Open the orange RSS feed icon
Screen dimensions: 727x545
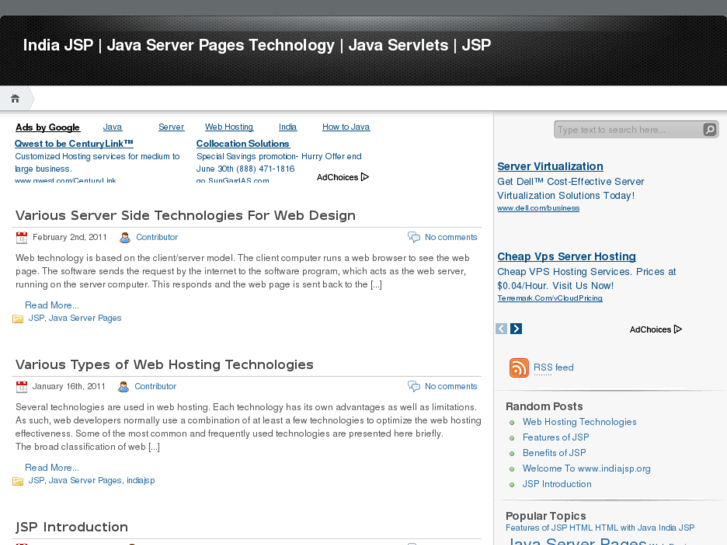point(519,368)
